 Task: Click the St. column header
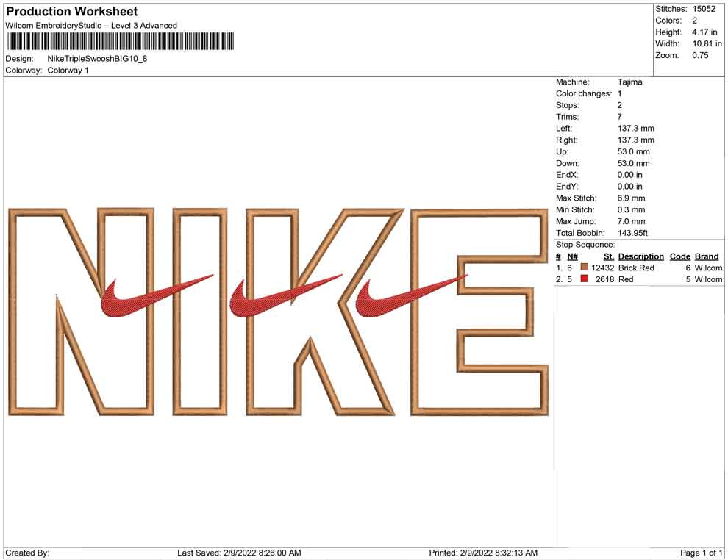(x=608, y=256)
